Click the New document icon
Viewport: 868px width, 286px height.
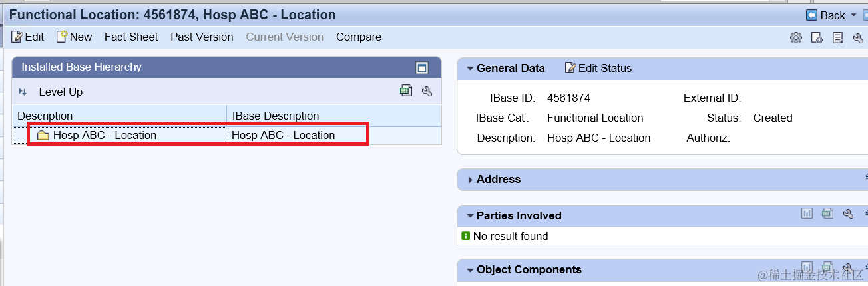pos(62,37)
